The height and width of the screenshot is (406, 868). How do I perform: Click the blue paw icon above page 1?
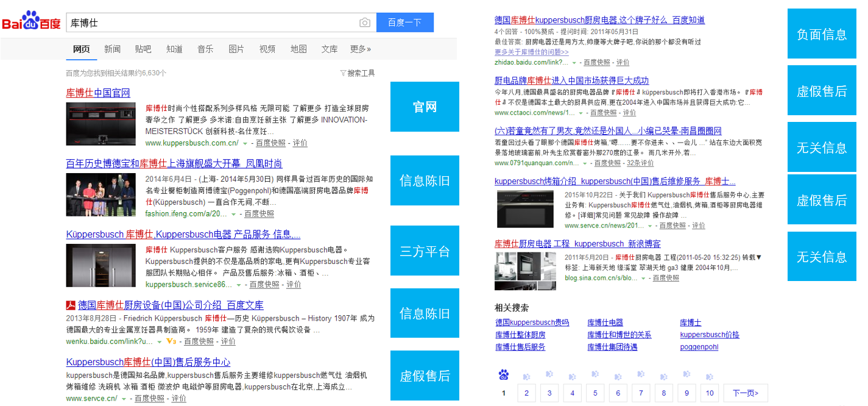pyautogui.click(x=503, y=374)
